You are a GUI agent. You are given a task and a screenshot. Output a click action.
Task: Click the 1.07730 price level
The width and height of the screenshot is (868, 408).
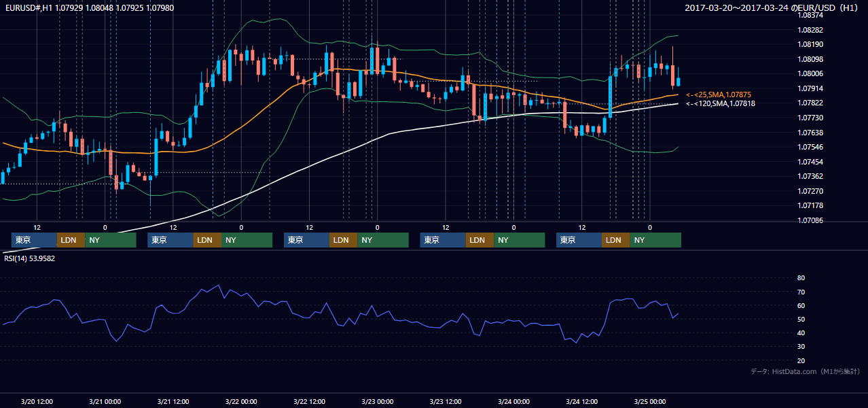tap(810, 118)
